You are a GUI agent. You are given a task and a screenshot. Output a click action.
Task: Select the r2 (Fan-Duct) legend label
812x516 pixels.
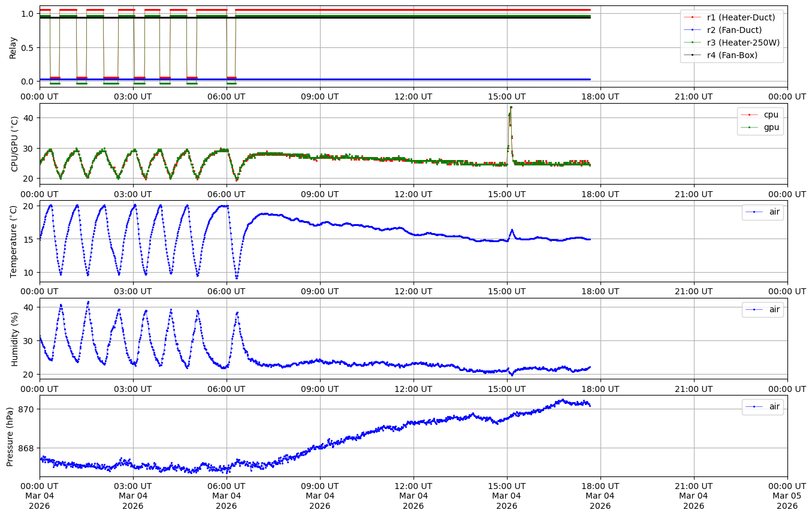point(735,30)
